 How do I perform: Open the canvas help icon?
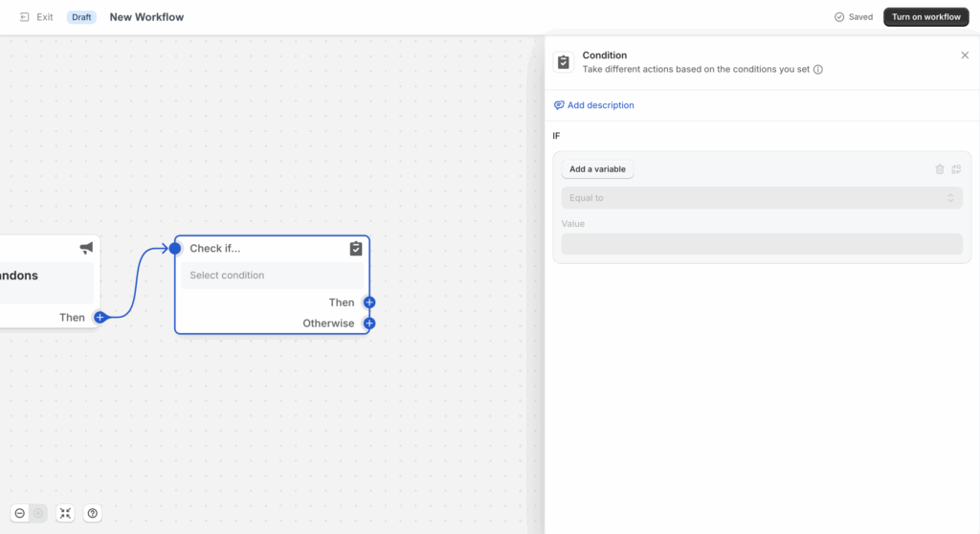tap(93, 513)
